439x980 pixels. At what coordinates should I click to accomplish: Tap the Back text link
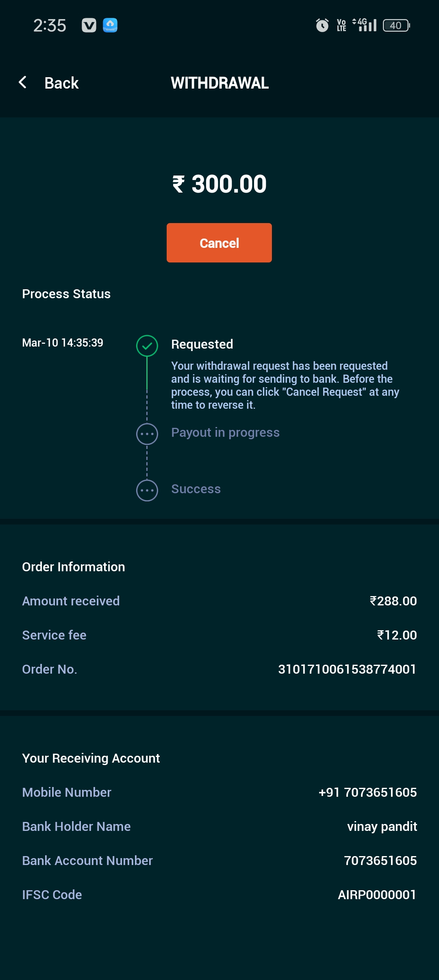(x=61, y=83)
